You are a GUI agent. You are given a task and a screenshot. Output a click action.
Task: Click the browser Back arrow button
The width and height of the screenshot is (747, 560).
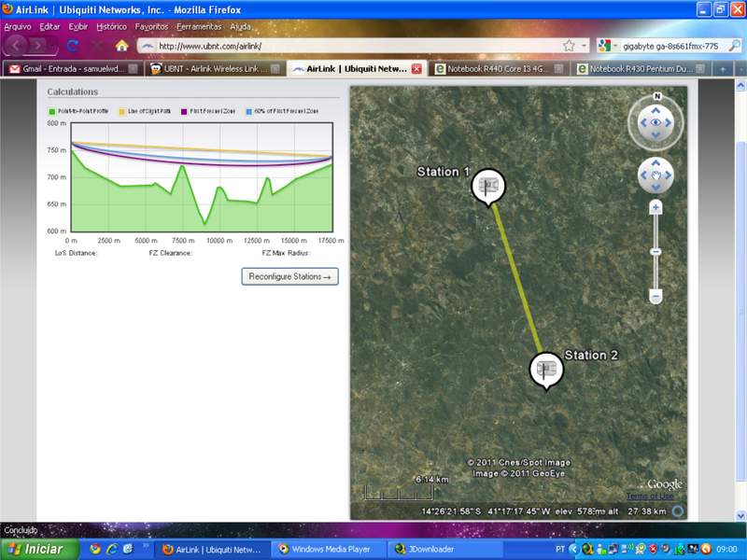pyautogui.click(x=17, y=46)
